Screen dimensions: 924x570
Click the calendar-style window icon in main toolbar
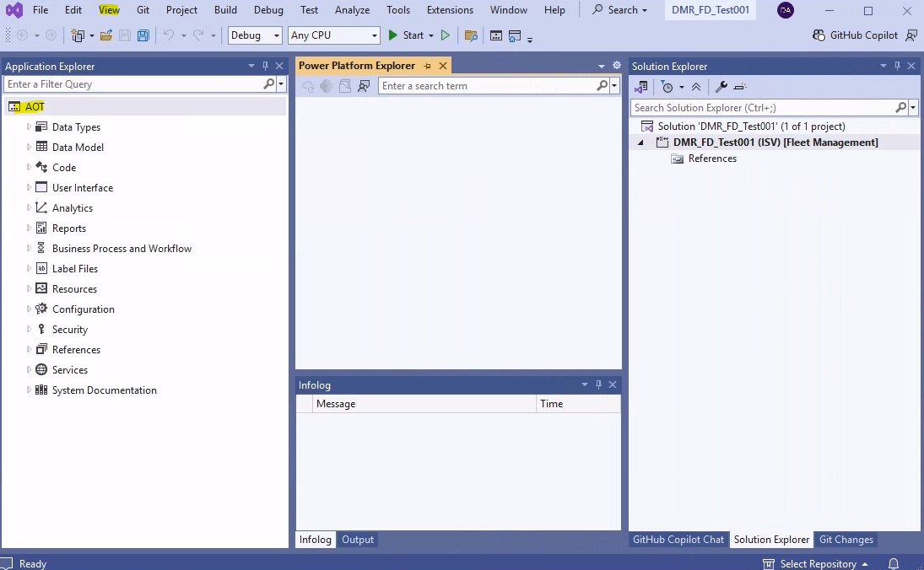point(496,36)
